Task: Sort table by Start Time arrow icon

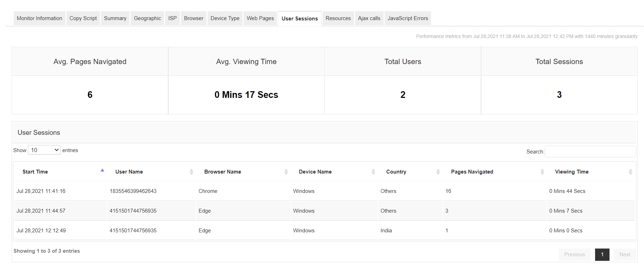Action: (x=102, y=171)
